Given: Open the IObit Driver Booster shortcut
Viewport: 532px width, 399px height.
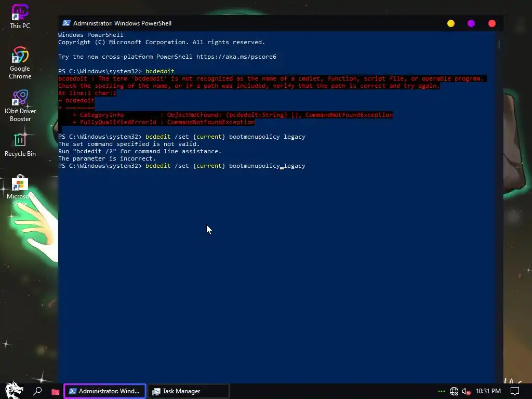Looking at the screenshot, I should [20, 106].
